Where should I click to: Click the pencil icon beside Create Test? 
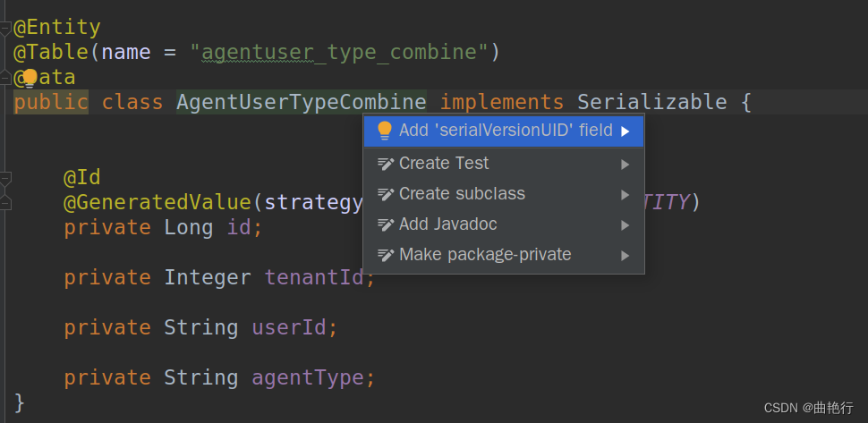[386, 164]
